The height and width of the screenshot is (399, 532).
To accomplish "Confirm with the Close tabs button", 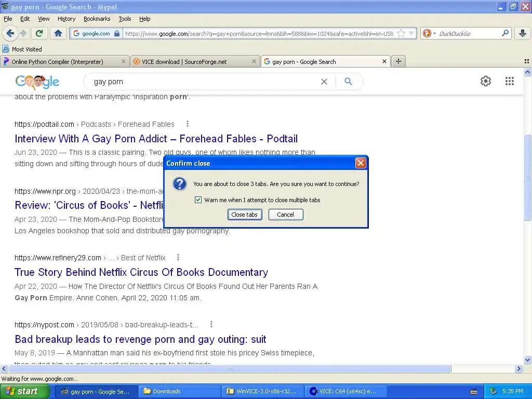I will 245,215.
